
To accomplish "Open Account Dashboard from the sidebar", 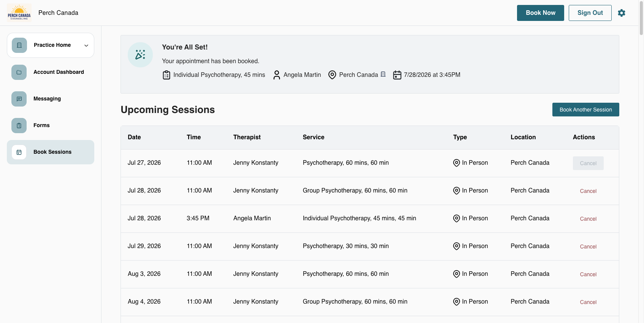I will coord(51,72).
